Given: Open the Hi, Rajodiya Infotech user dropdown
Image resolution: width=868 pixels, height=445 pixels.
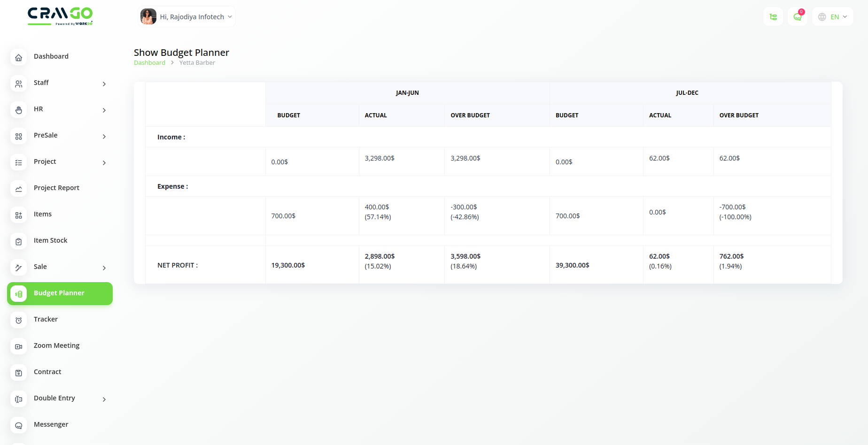Looking at the screenshot, I should point(192,17).
